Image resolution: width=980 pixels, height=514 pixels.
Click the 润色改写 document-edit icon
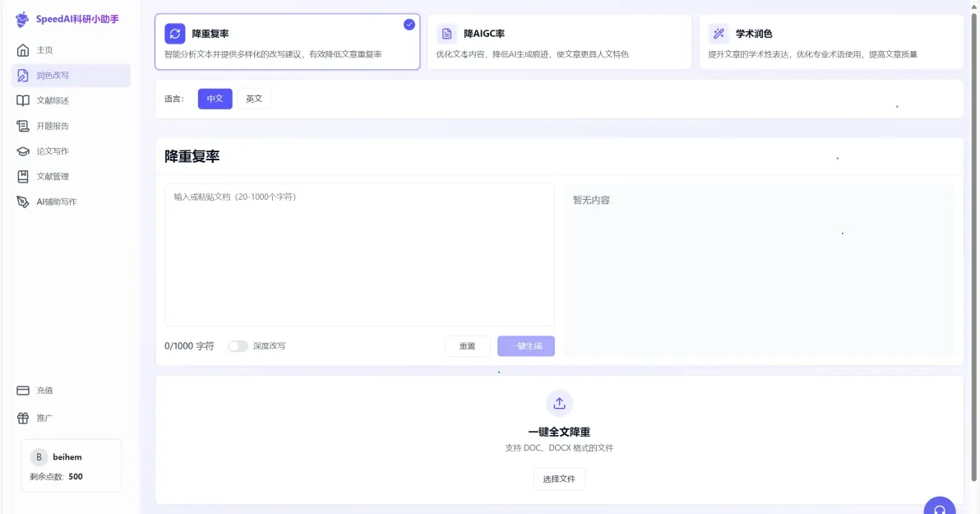pyautogui.click(x=23, y=76)
